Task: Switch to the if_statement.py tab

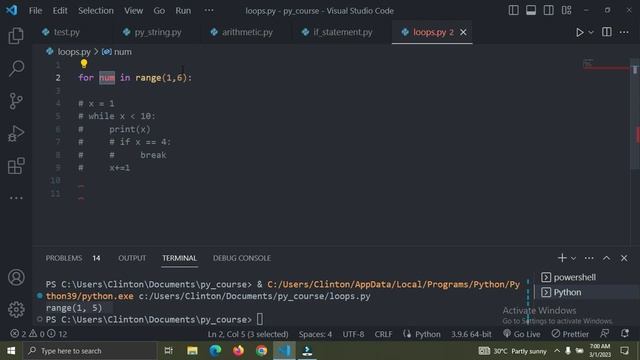Action: click(342, 32)
